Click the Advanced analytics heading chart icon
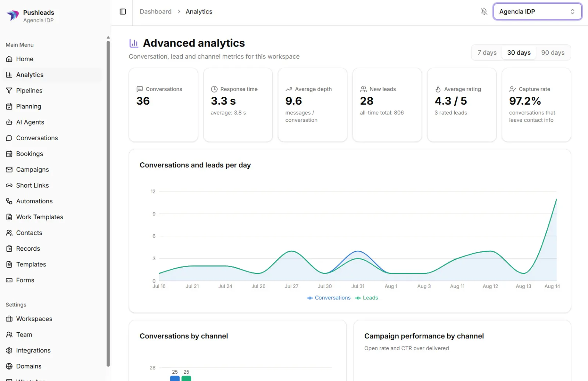Viewport: 588px width, 381px height. 134,43
